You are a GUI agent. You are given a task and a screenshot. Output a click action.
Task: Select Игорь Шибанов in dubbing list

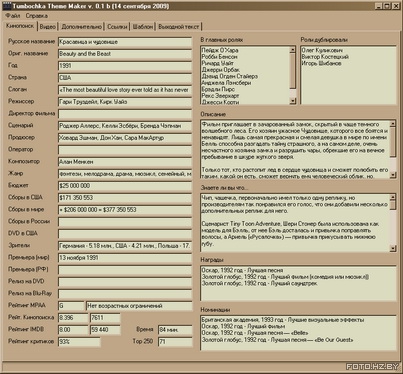321,63
